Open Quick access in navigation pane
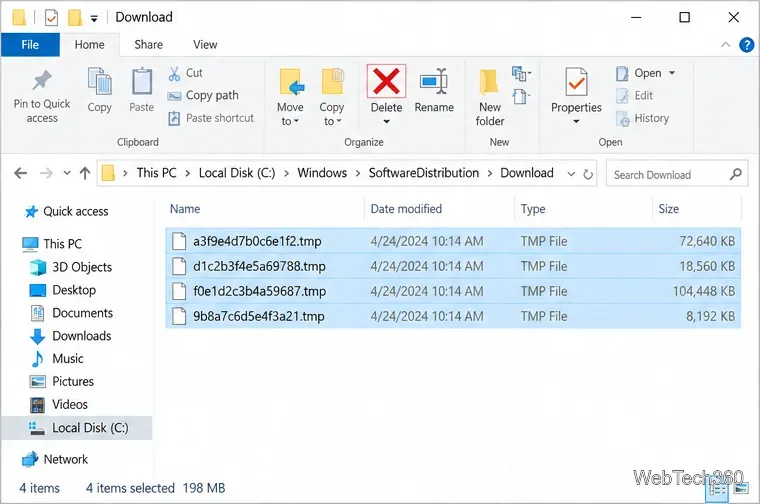 (x=66, y=211)
